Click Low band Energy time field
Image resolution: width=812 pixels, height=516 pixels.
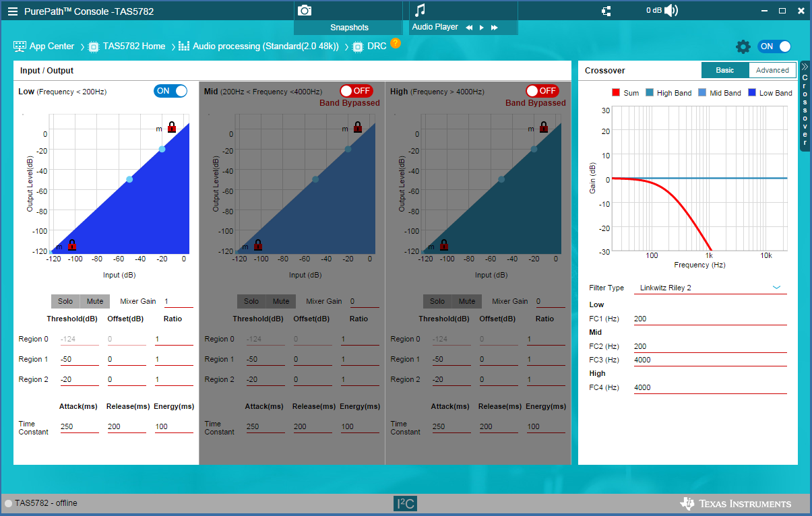pos(174,426)
